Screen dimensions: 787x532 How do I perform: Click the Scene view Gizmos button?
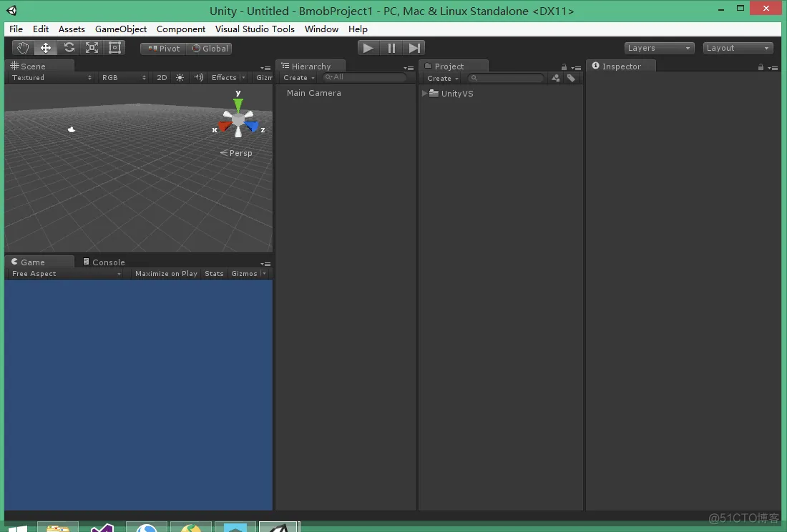(x=263, y=78)
